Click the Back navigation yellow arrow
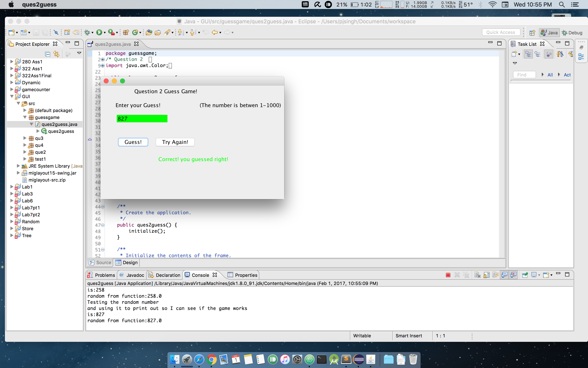This screenshot has height=368, width=588. click(x=214, y=32)
